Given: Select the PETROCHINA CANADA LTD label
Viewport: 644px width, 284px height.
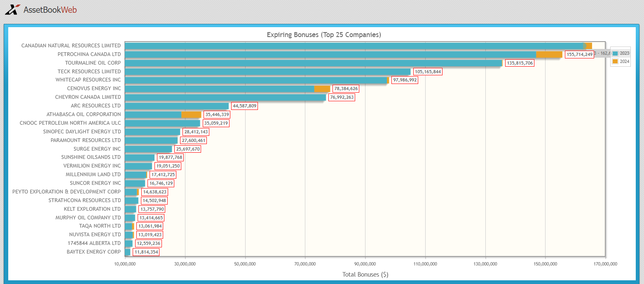Looking at the screenshot, I should pyautogui.click(x=89, y=54).
